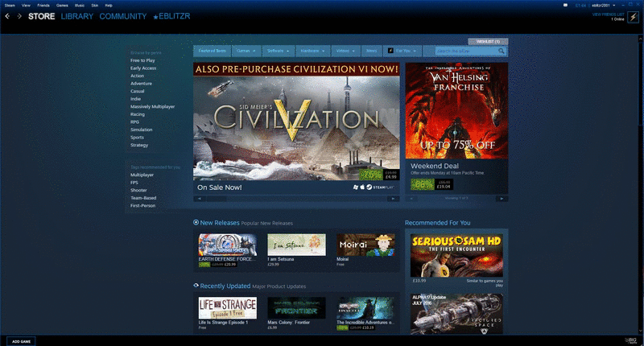Open the Games dropdown in store bar

[246, 51]
